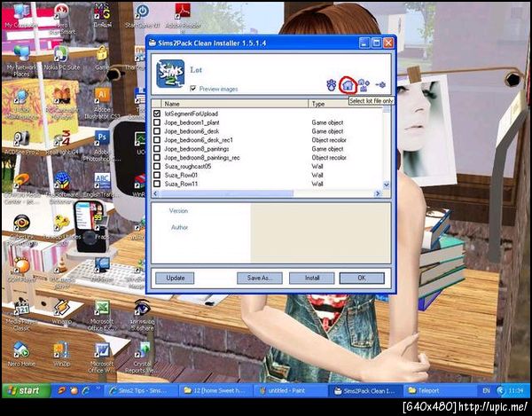This screenshot has width=532, height=416.
Task: Open Nero StartSmart desktop icon
Action: 62,19
